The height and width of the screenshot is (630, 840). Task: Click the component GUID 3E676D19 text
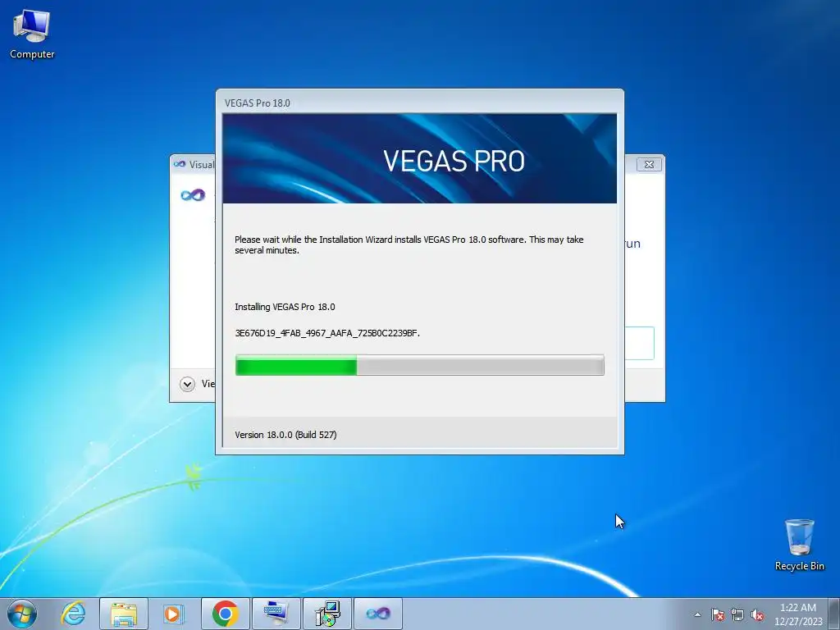pos(327,333)
